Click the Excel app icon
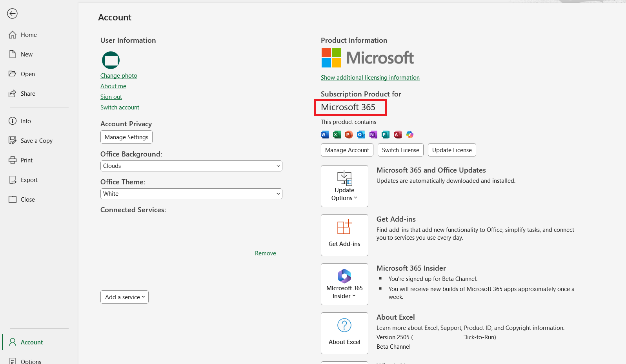The image size is (626, 364). click(337, 135)
